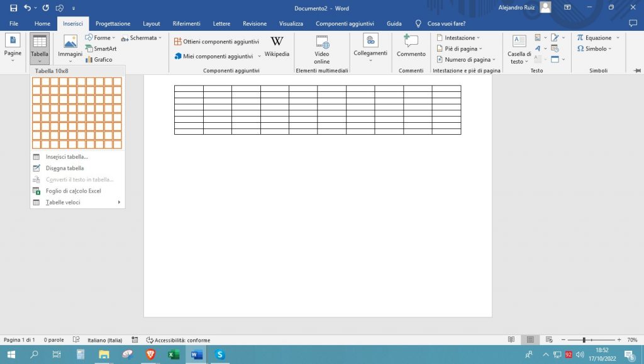This screenshot has height=364, width=644.
Task: Select Disegna tabella from the menu
Action: click(x=64, y=168)
